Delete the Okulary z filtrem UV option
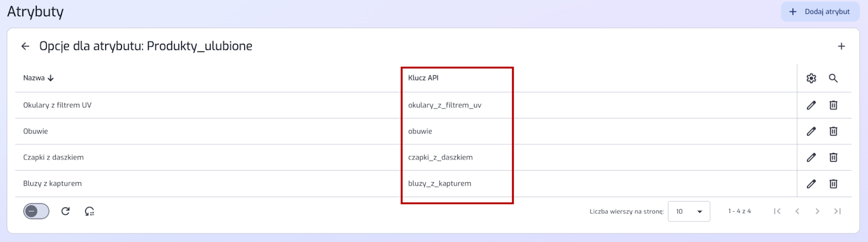Screen dimensions: 868x242 [x=833, y=105]
